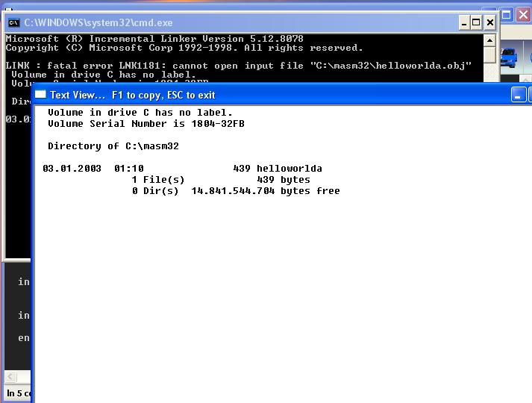Close the cmd.exe console window

(490, 22)
